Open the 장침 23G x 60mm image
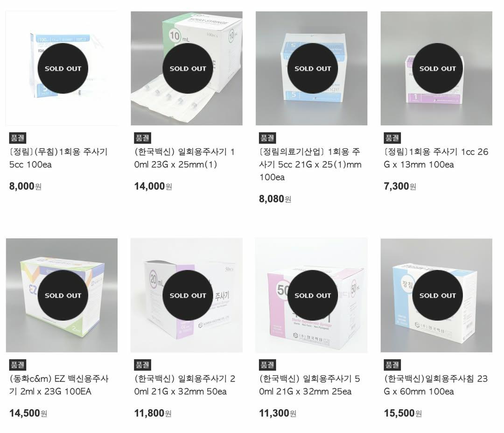Viewport: 504px width, 433px height. 436,295
